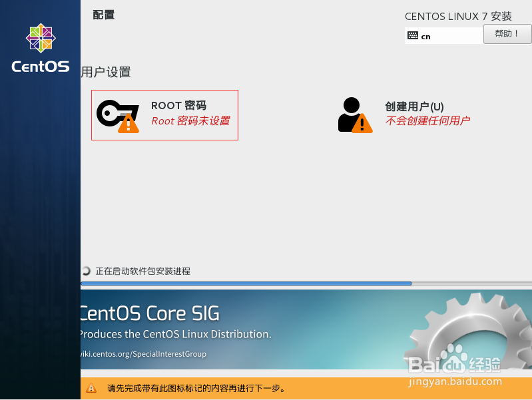Open the 创建用户(U) setting

pyautogui.click(x=403, y=115)
